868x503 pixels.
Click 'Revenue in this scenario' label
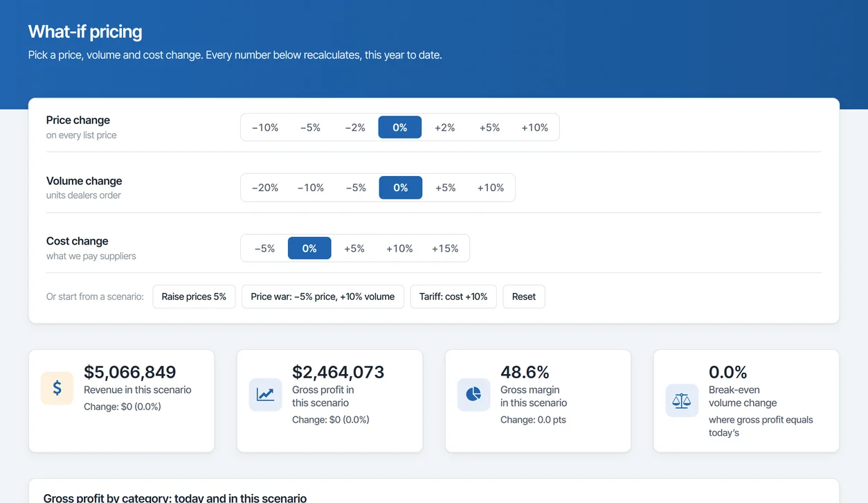138,390
